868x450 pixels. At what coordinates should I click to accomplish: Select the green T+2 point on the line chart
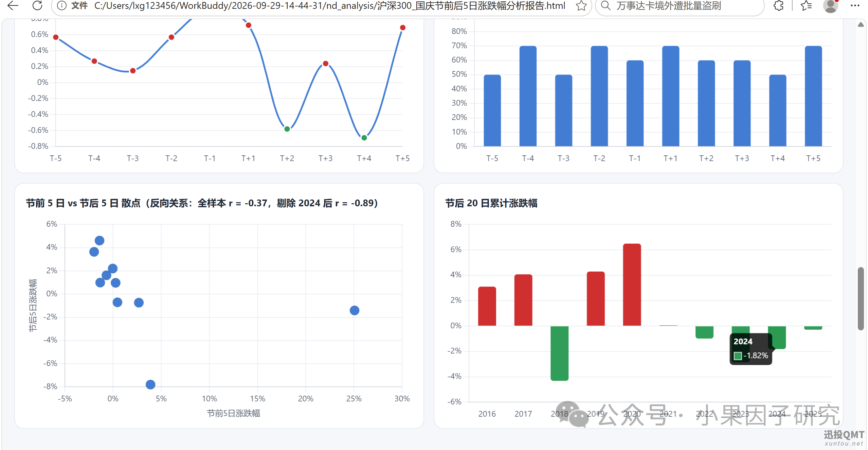click(x=287, y=129)
